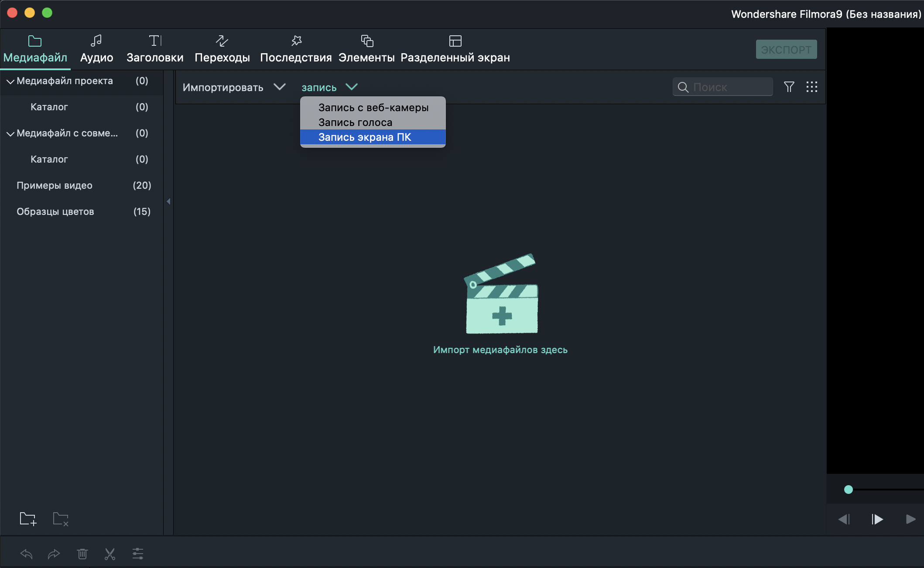Click the redo arrow icon
This screenshot has height=568, width=924.
pyautogui.click(x=54, y=554)
